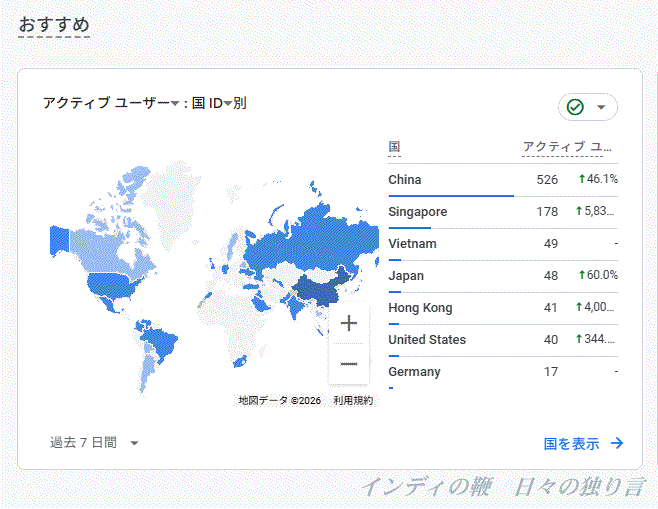This screenshot has width=658, height=509.
Task: Expand the アクティブ ユーザー metric dropdown
Action: (175, 103)
